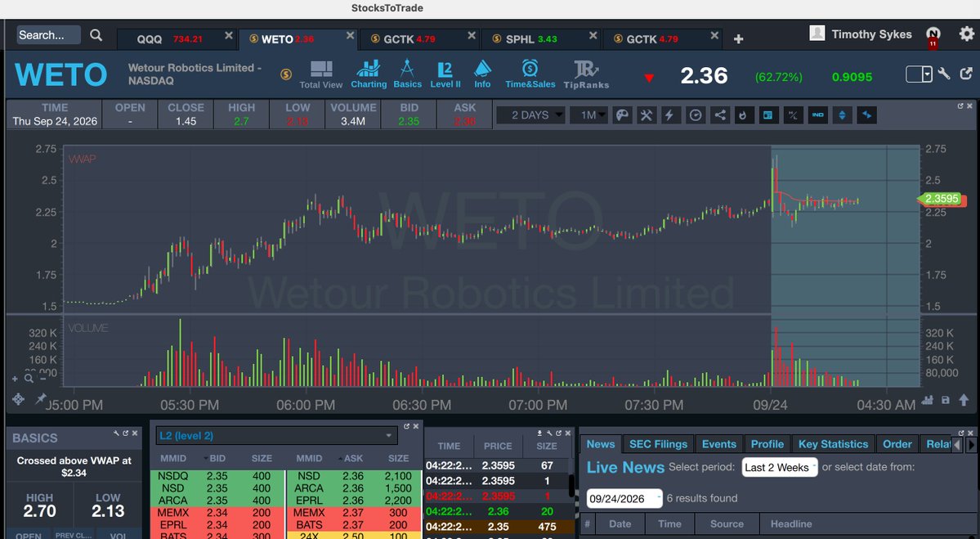The height and width of the screenshot is (539, 980).
Task: Select the SEC Filings tab
Action: [x=658, y=444]
